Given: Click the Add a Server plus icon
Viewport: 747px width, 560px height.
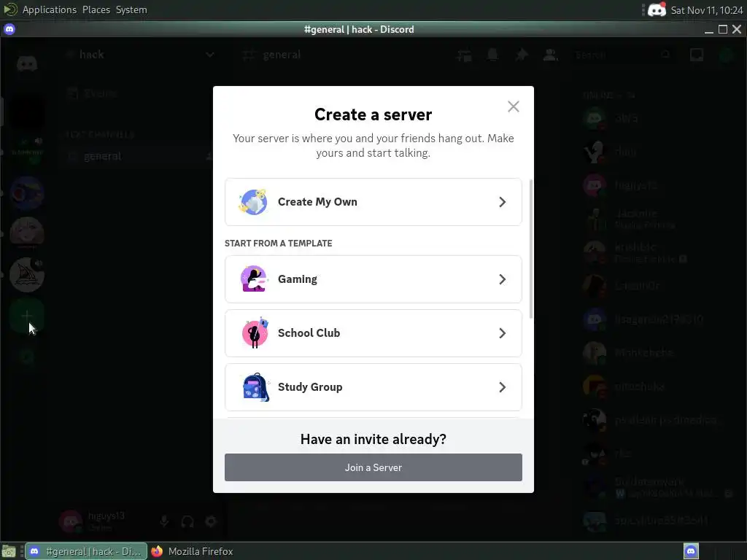Looking at the screenshot, I should (x=27, y=316).
